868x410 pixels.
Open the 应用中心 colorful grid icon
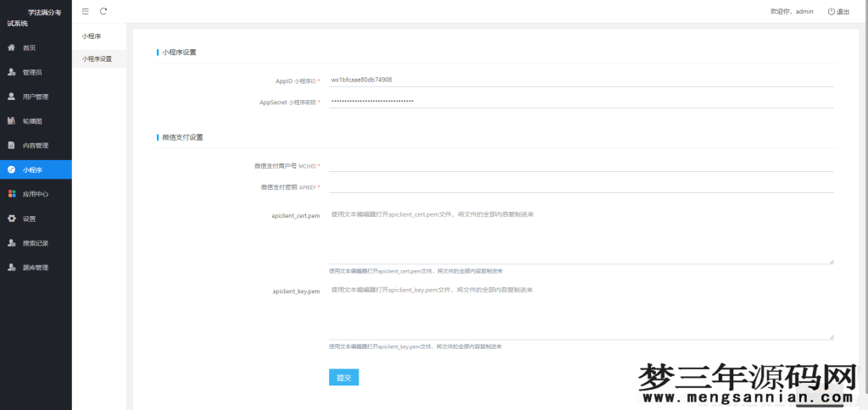11,194
